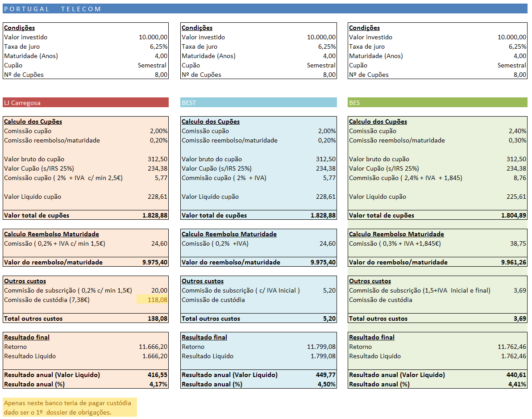This screenshot has width=532, height=419.
Task: Select the reembolso value 9.961,26
Action: (514, 262)
